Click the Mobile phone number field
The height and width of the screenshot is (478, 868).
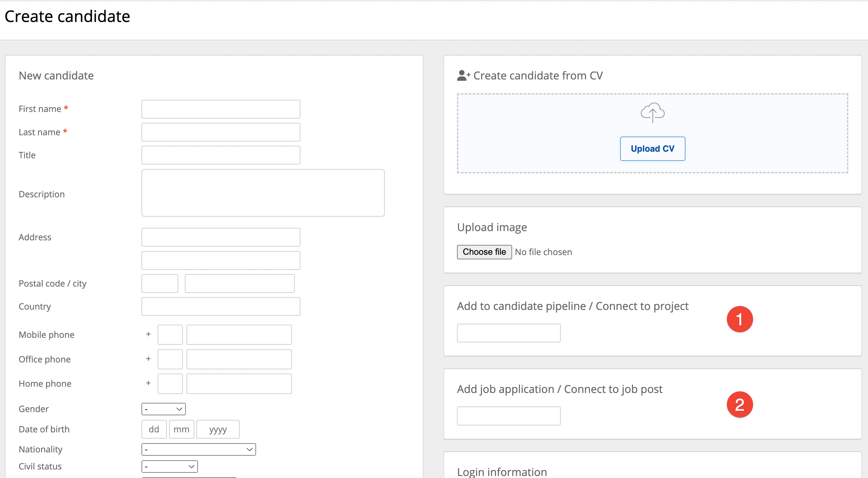(239, 335)
